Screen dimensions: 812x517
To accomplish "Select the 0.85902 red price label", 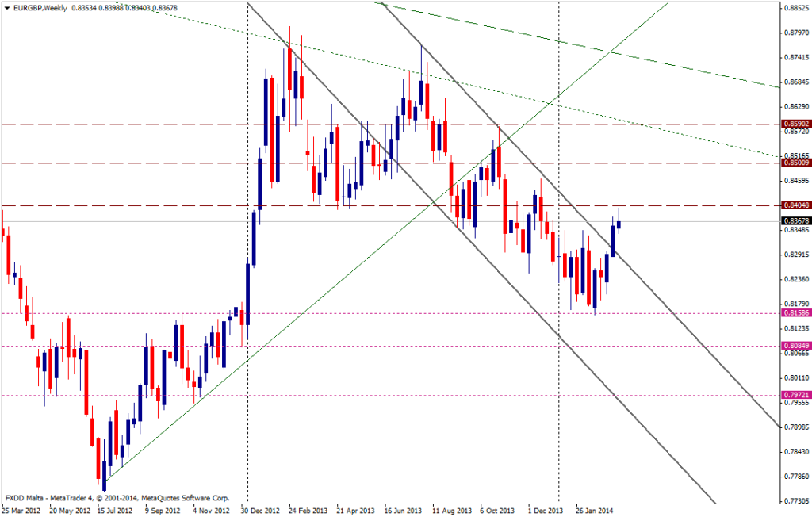I will click(x=795, y=124).
